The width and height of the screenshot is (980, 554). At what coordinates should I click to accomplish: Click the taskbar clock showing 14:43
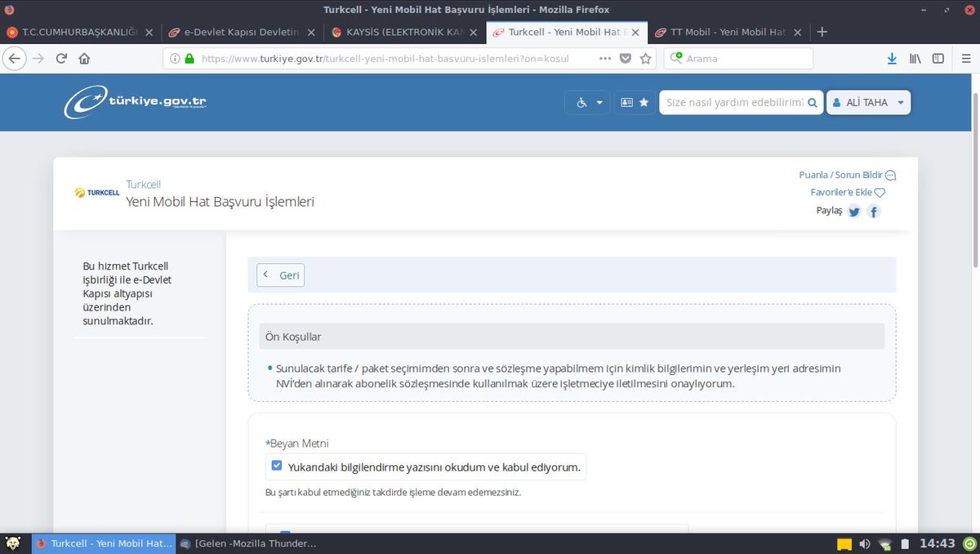click(x=938, y=543)
